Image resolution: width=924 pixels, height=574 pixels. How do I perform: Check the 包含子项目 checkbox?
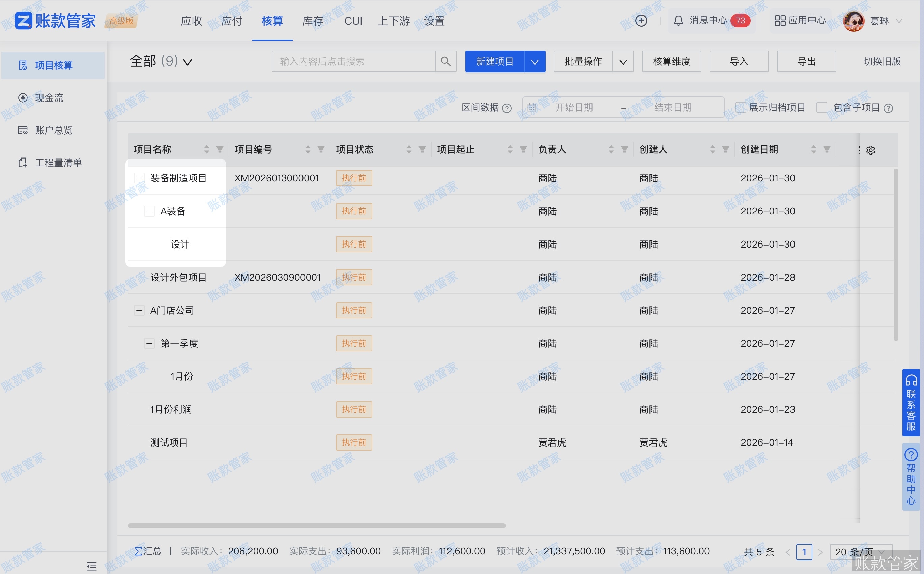821,108
